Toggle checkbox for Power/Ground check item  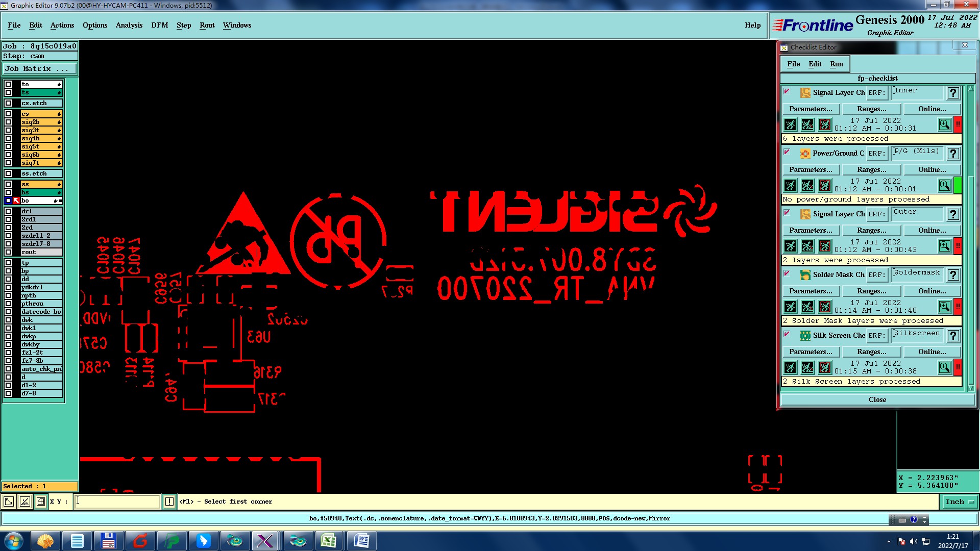coord(787,153)
